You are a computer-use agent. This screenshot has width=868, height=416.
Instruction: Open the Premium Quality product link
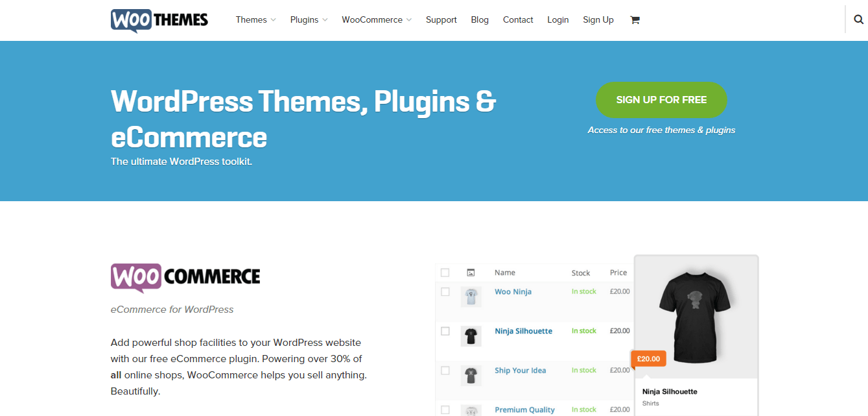coord(524,410)
